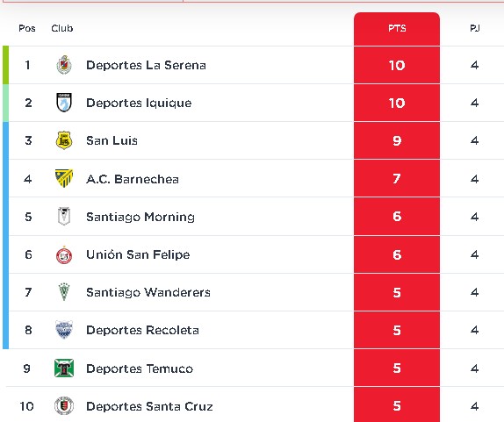Select the Santiago Wanderers green crest
504x422 pixels.
click(64, 292)
